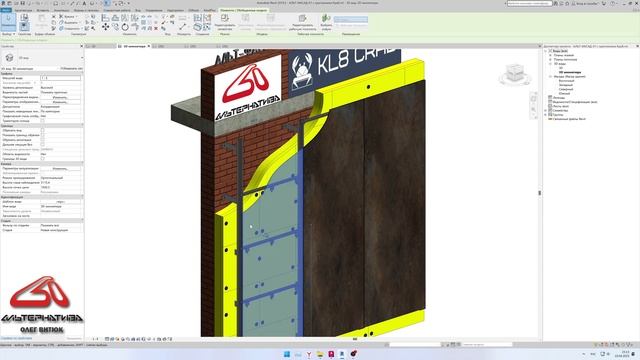Select the Modify arrow tool in ribbon
The image size is (640, 360).
click(8, 22)
